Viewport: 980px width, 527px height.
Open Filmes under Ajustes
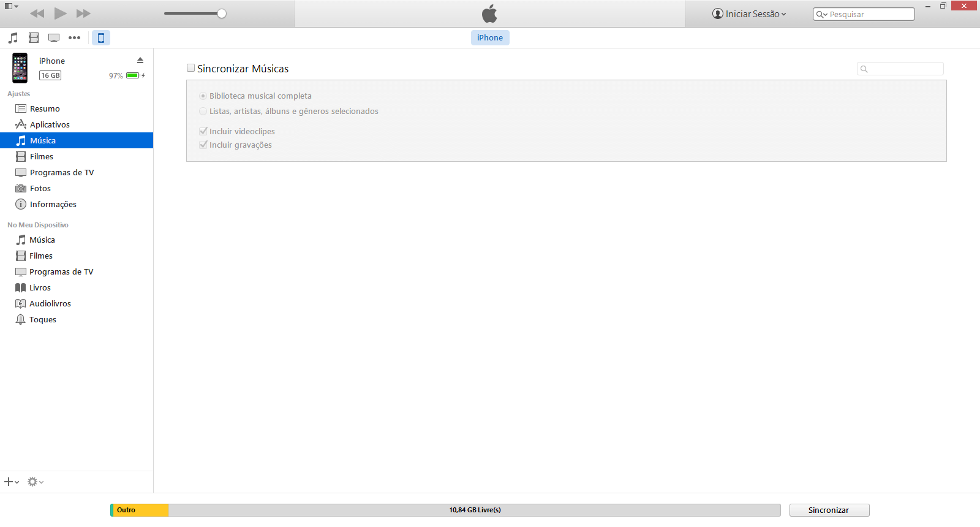coord(77,156)
